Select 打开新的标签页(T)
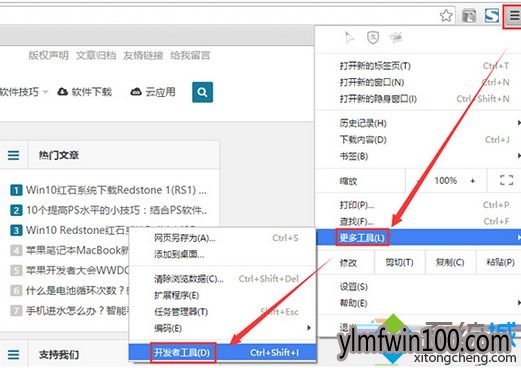521x368 pixels. [418, 66]
